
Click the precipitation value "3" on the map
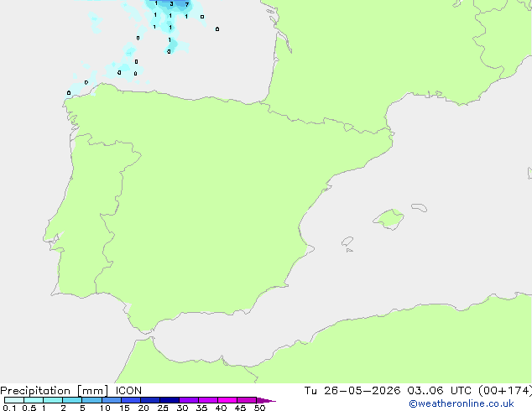171,3
